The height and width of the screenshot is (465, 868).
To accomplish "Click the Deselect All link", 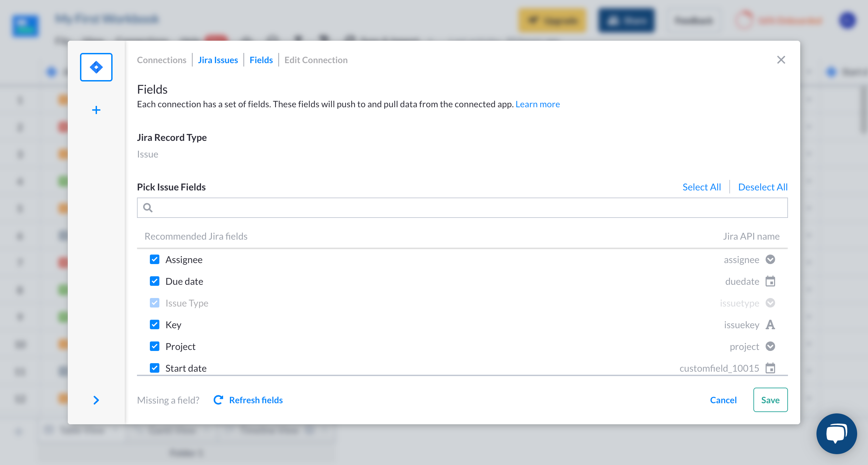I will [x=763, y=187].
